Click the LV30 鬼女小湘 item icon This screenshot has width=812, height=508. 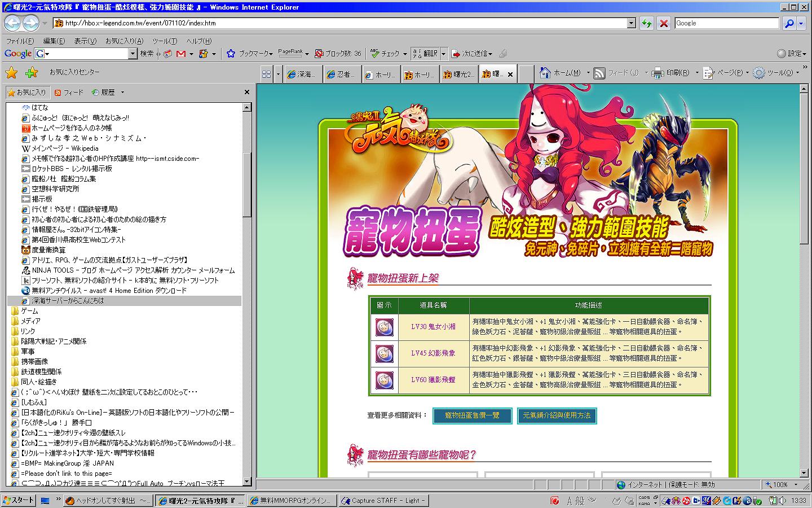pos(385,327)
